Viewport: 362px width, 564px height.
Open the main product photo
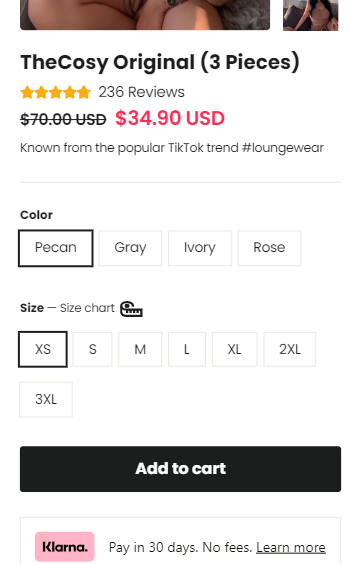145,15
